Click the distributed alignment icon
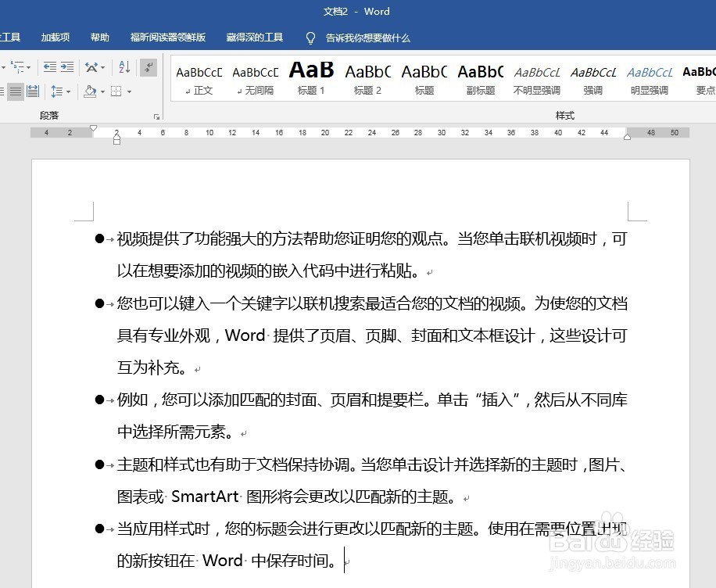 pyautogui.click(x=33, y=91)
